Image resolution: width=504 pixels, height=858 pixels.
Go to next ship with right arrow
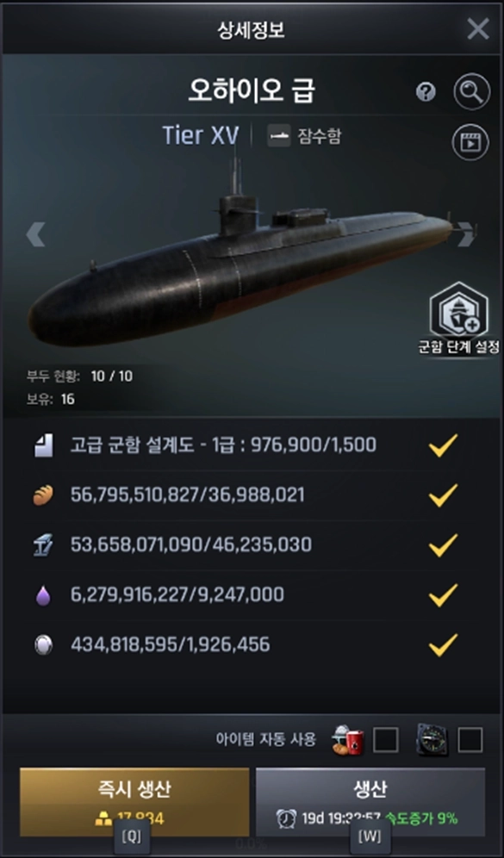click(466, 234)
